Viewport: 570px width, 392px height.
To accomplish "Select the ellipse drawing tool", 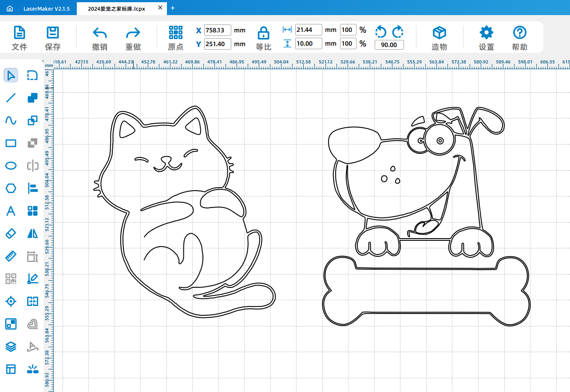I will pyautogui.click(x=11, y=166).
